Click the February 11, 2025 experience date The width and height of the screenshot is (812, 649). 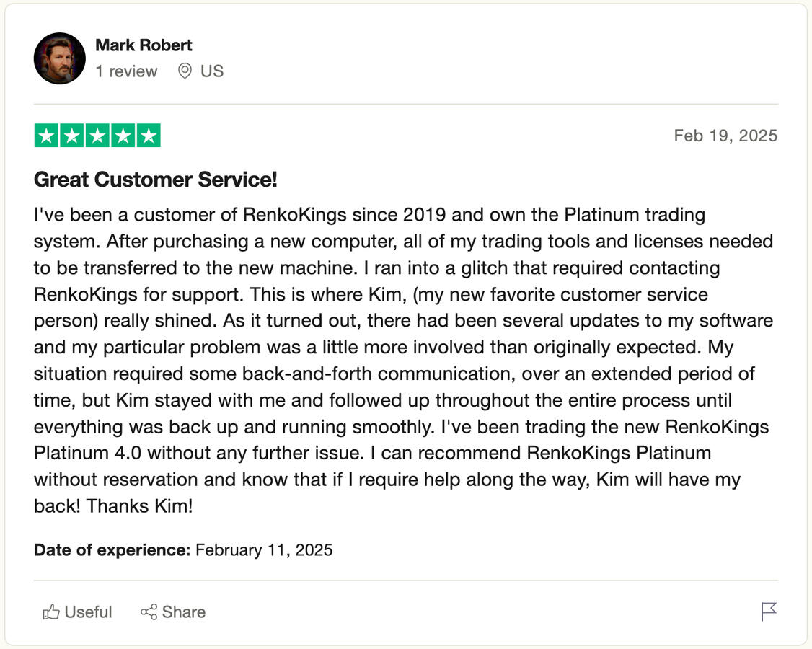click(264, 550)
